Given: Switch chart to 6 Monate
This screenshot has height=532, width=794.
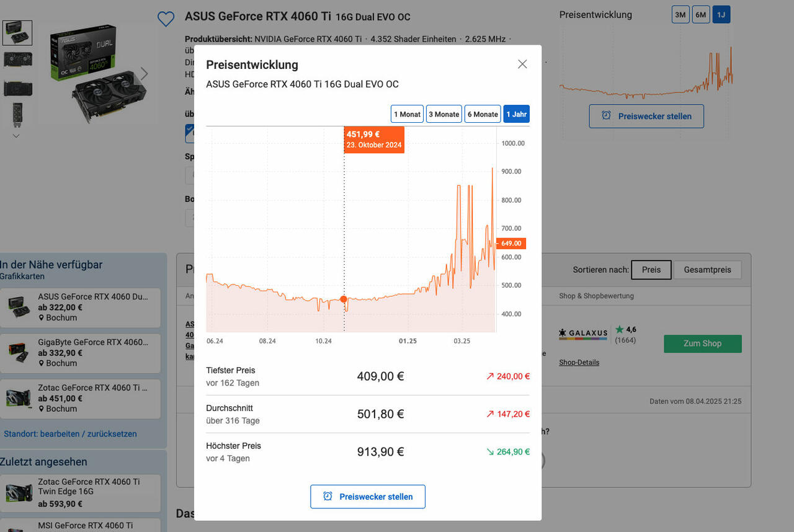Looking at the screenshot, I should click(x=483, y=114).
